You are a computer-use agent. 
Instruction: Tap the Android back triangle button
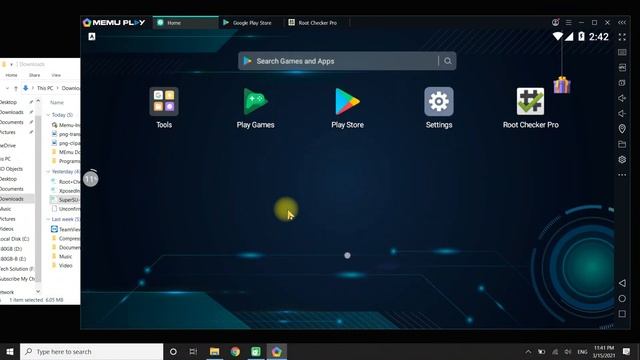point(622,283)
